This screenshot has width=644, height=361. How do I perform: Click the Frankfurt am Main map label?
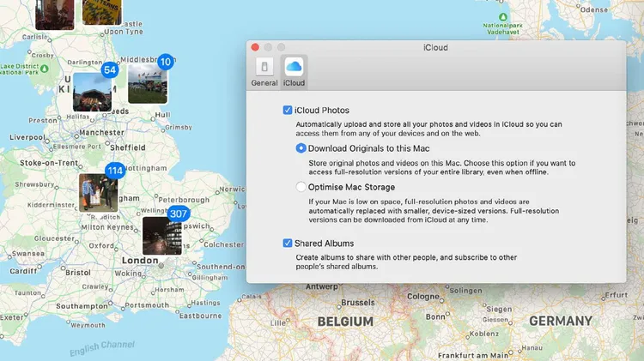(x=473, y=355)
